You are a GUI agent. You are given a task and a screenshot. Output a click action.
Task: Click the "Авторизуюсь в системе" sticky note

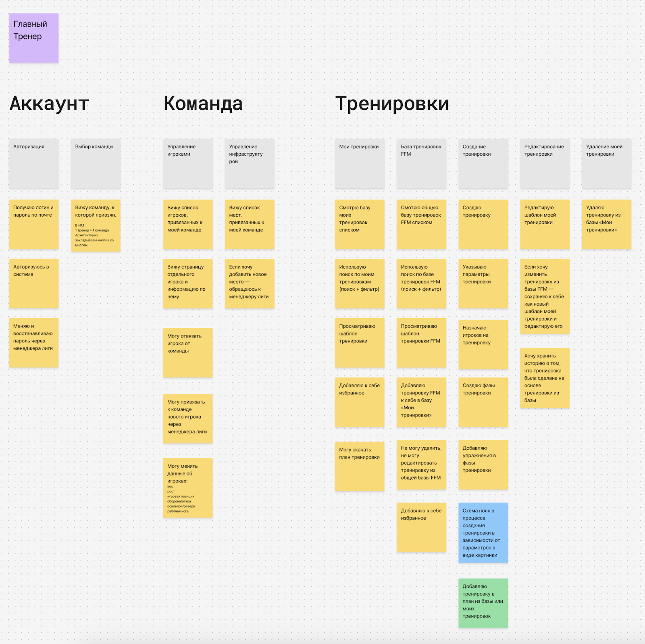(x=34, y=282)
